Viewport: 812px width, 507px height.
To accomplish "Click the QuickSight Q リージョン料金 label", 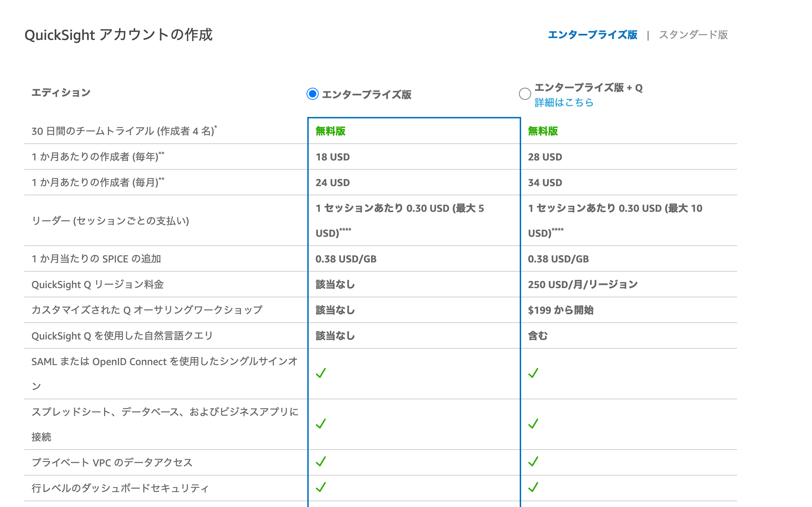I will (x=98, y=285).
